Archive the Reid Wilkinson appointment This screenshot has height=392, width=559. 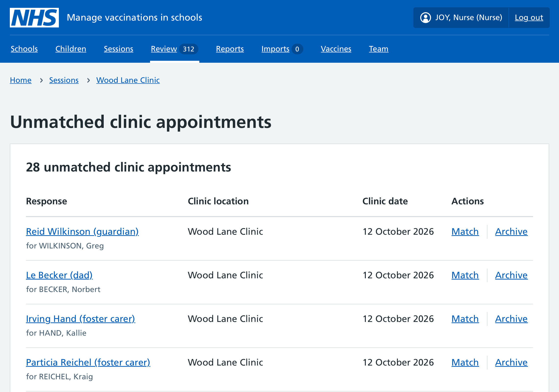pos(511,232)
